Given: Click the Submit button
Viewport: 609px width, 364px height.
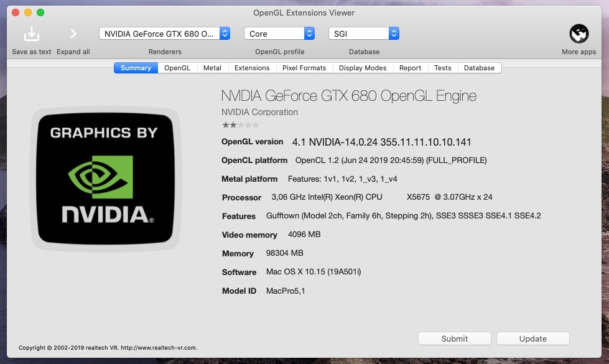Looking at the screenshot, I should (x=455, y=338).
